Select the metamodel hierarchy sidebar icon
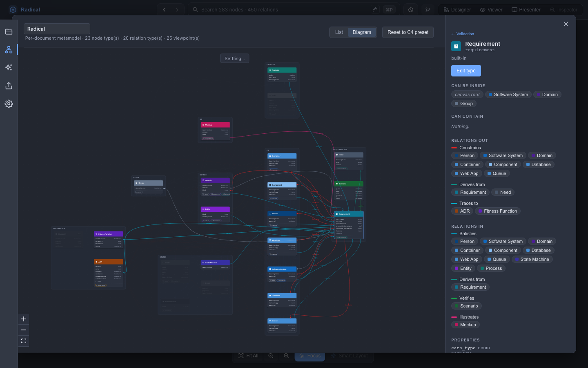Viewport: 588px width, 368px height. 9,50
